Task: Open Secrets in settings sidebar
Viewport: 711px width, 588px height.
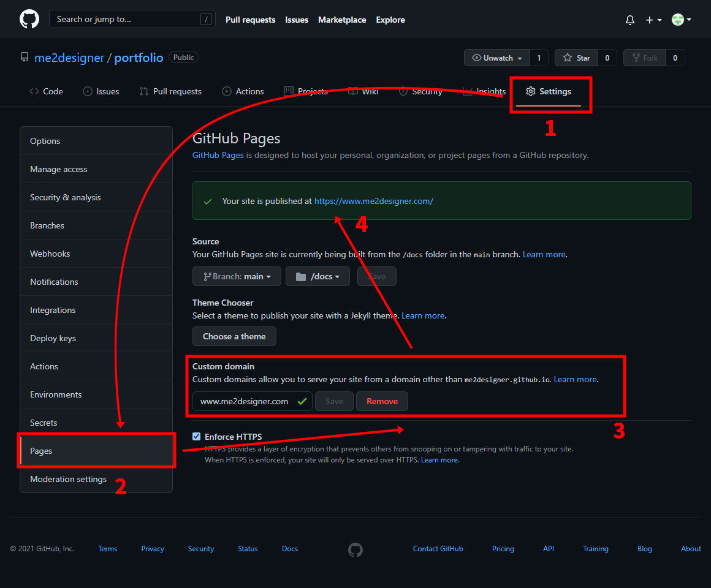Action: point(96,423)
